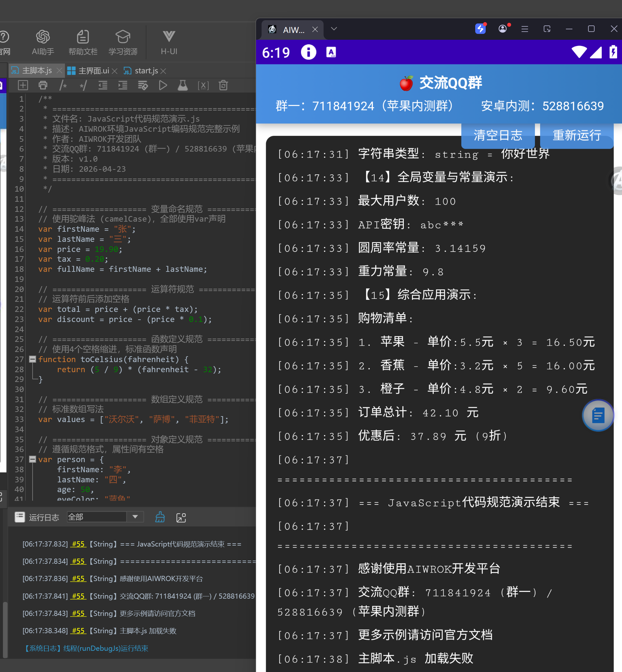Click the flask test icon in editor toolbar
622x672 pixels.
(x=183, y=85)
